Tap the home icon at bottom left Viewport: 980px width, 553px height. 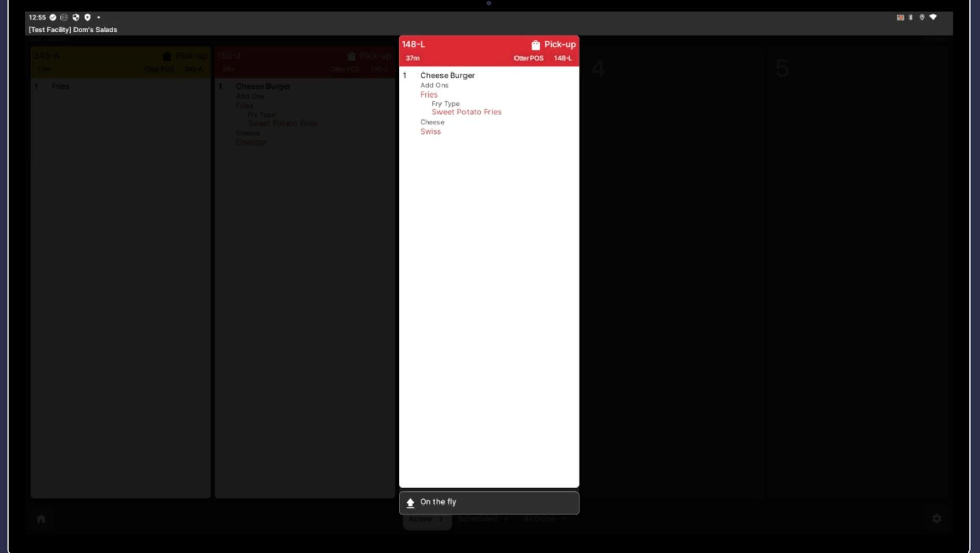[x=41, y=519]
